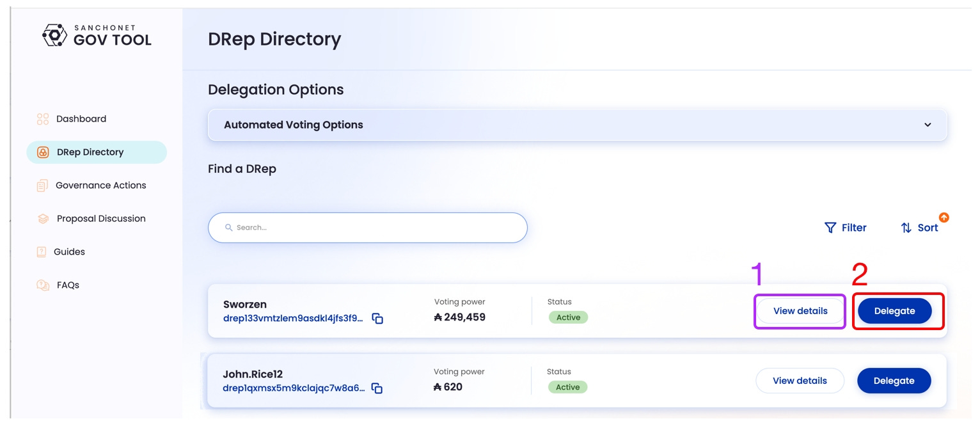This screenshot has width=980, height=428.
Task: Click the search magnifier icon
Action: (228, 228)
